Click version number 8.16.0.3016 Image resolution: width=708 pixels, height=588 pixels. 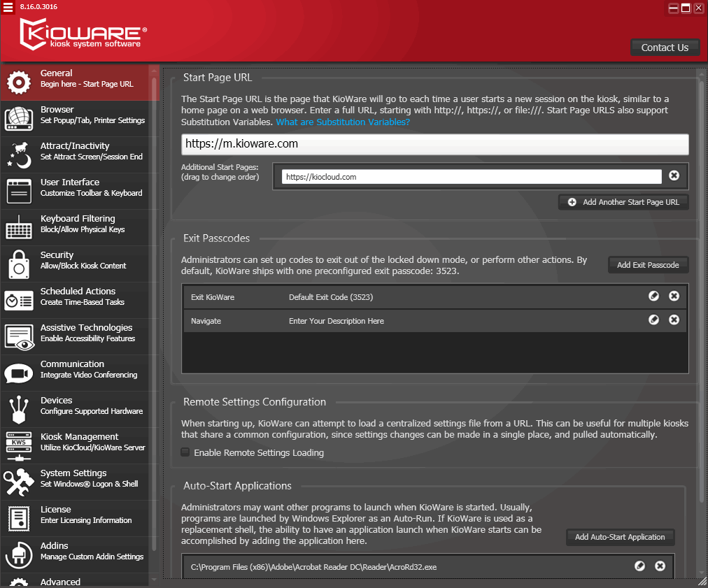(38, 7)
